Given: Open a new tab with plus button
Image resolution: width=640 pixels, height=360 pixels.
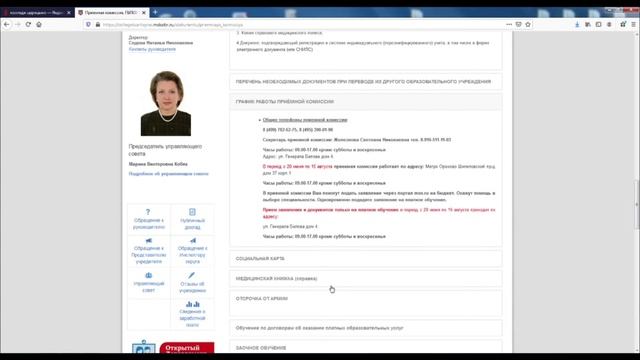Looking at the screenshot, I should click(155, 13).
